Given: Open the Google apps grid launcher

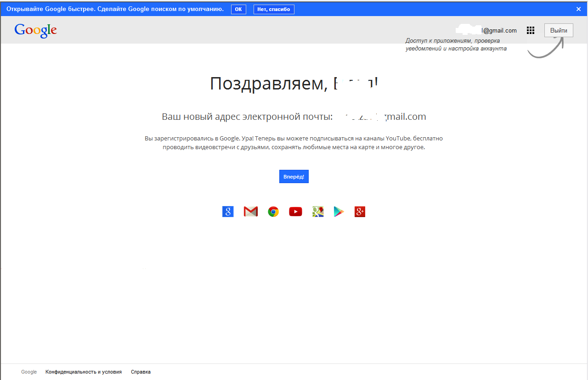Looking at the screenshot, I should coord(531,31).
